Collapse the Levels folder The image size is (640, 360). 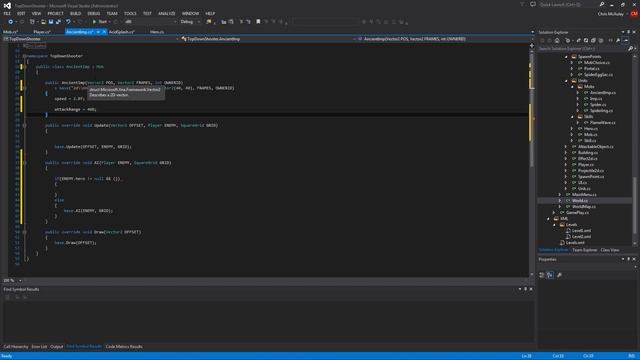point(555,224)
